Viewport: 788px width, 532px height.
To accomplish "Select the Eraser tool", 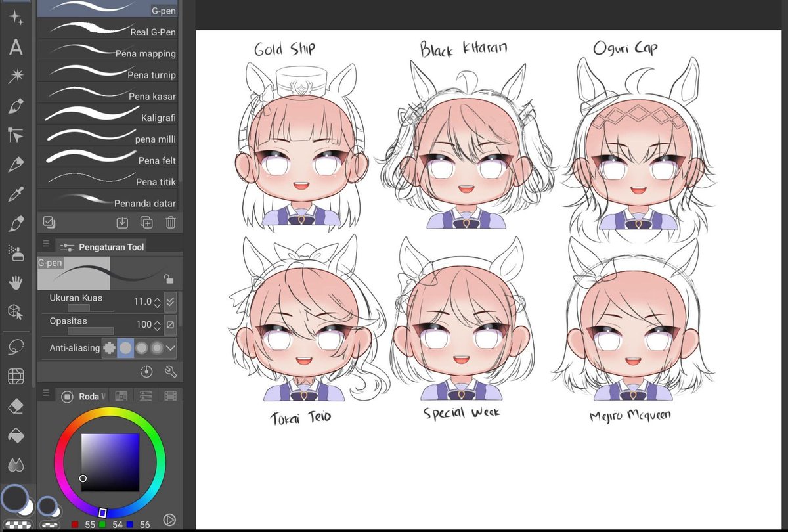I will pos(16,407).
